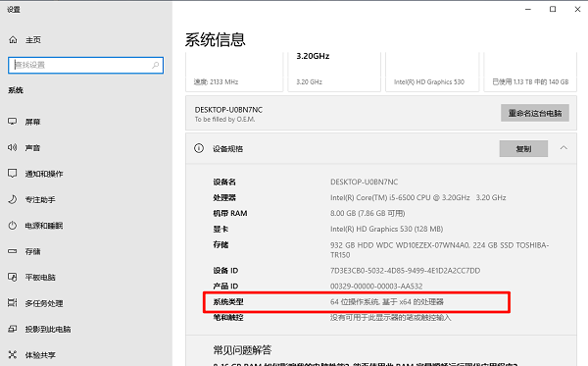Click the search magnifier icon

[155, 66]
